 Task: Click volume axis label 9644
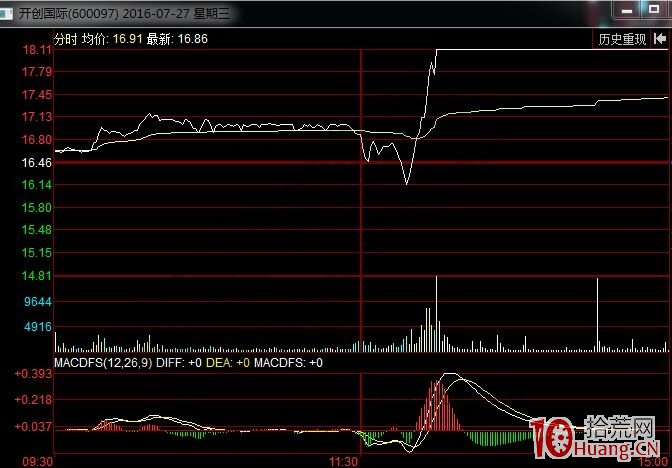(38, 302)
